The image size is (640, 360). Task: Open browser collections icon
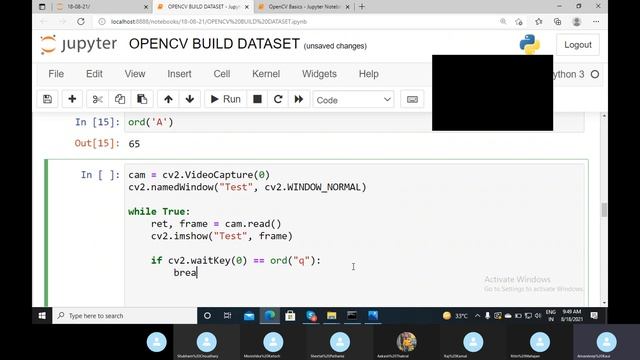(558, 22)
